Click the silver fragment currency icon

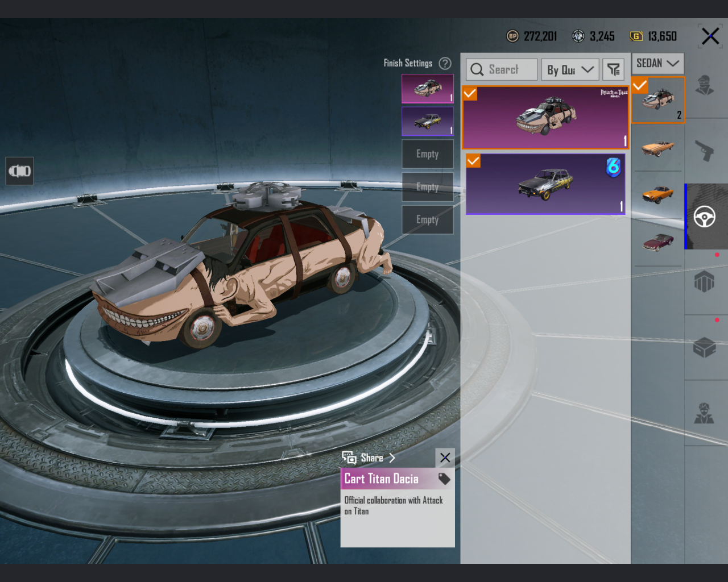click(578, 36)
